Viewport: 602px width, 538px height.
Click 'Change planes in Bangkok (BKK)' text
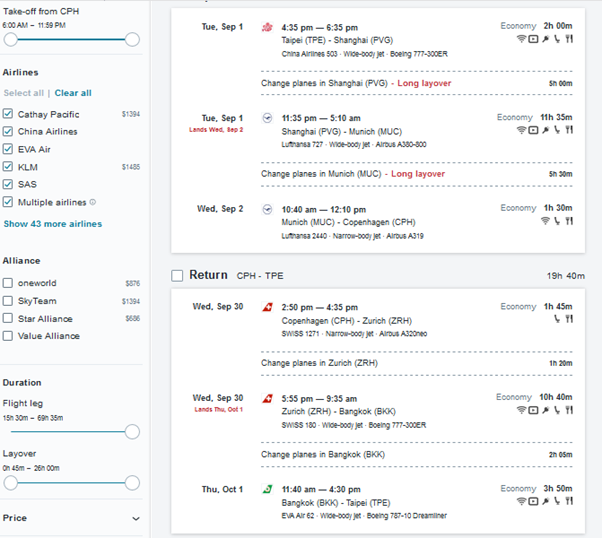(x=323, y=454)
